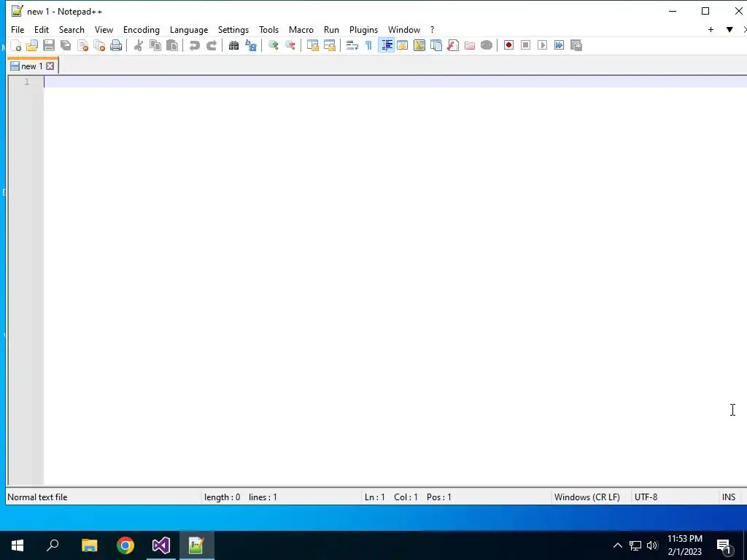The image size is (747, 560).
Task: Open a file with the toolbar folder icon
Action: coord(32,45)
